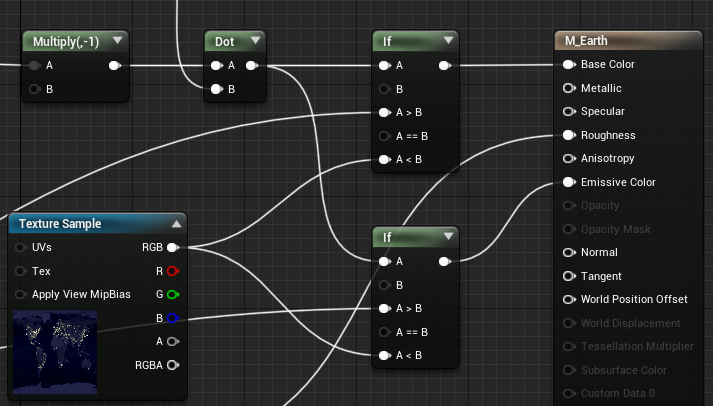Click the M_Earth Base Color pin
713x406 pixels.
pyautogui.click(x=569, y=65)
